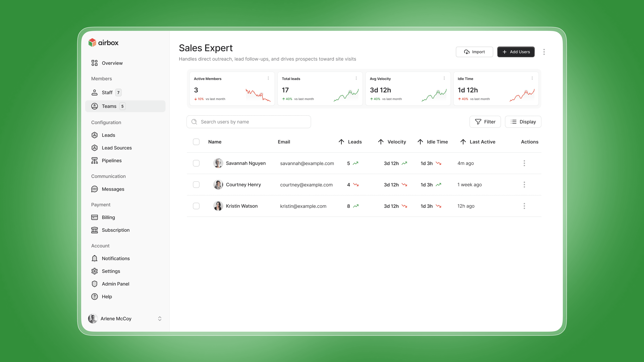
Task: Click the Search users by name field
Action: tap(249, 122)
